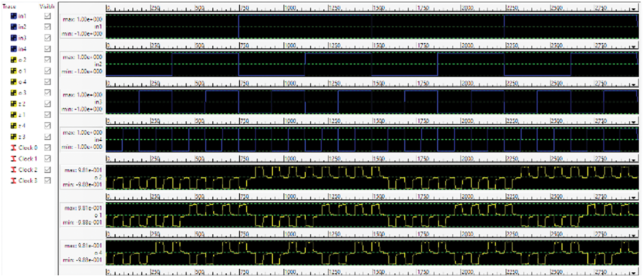Click the yellow z 3 trace icon
This screenshot has width=644, height=277.
click(x=14, y=137)
